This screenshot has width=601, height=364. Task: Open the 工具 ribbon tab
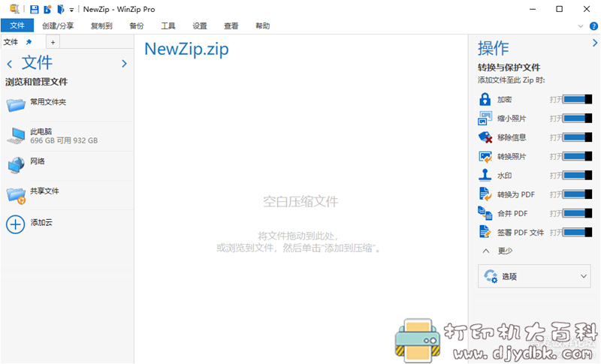pyautogui.click(x=168, y=26)
